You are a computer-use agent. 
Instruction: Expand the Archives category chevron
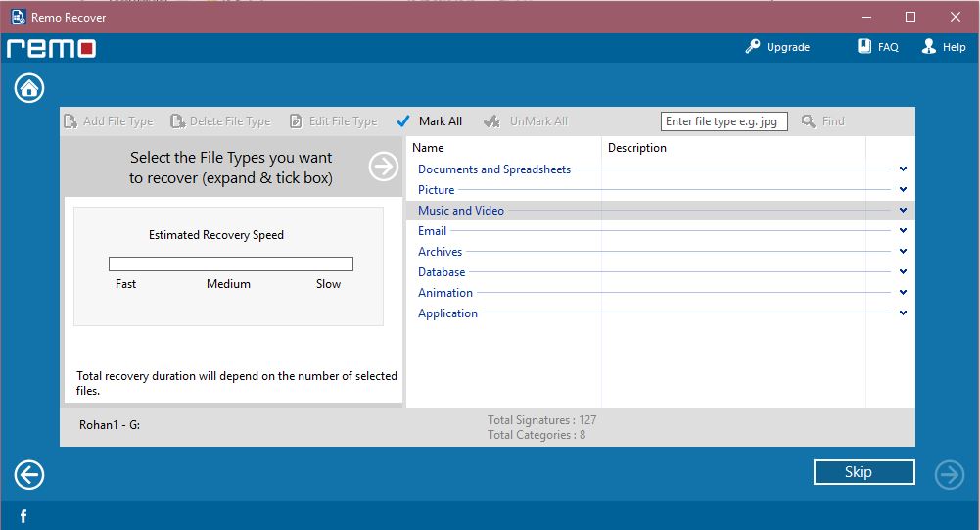903,252
